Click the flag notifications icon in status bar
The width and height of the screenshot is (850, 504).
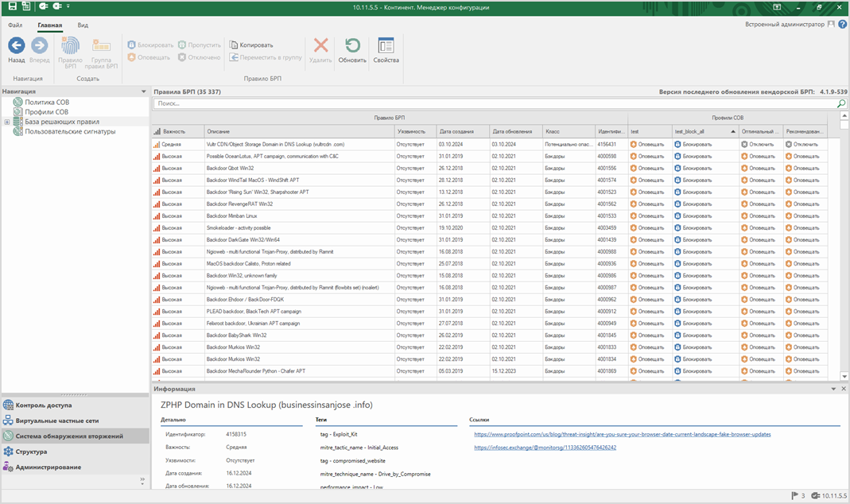pyautogui.click(x=794, y=495)
